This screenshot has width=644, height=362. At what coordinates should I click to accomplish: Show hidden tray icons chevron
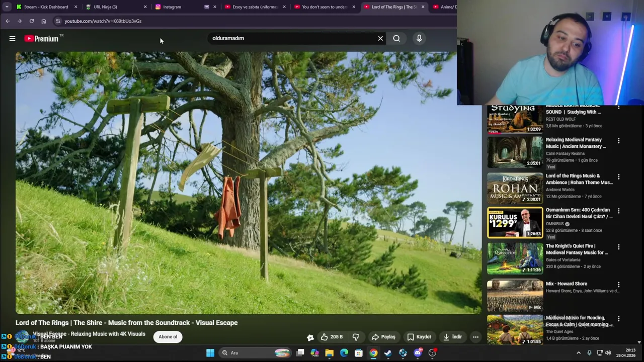point(578,353)
